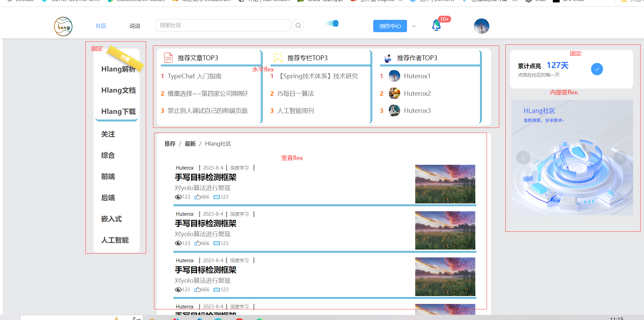Select 社区 in the top navigation
644x320 pixels.
tap(101, 26)
